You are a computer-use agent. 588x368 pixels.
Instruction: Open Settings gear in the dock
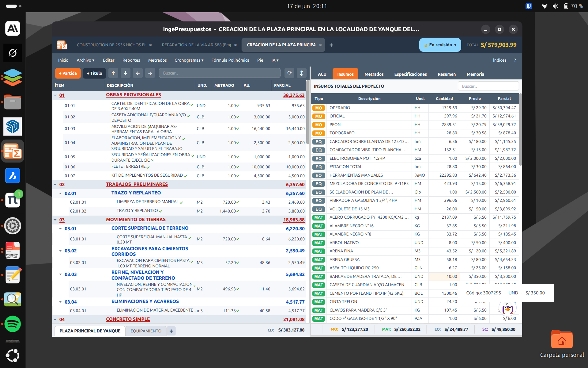click(x=13, y=226)
